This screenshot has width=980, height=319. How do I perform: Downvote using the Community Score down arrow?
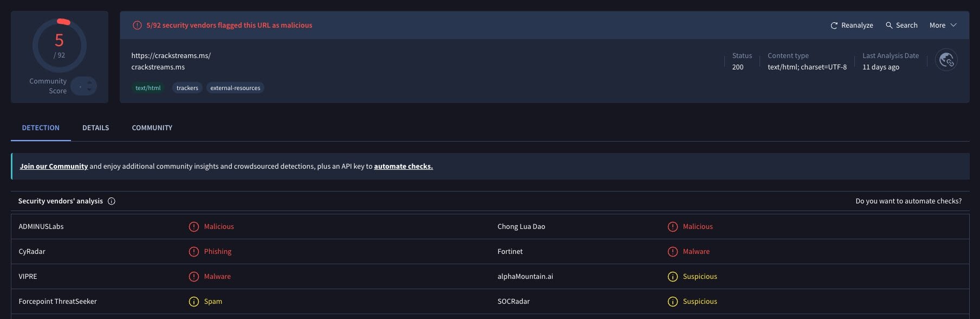point(89,90)
